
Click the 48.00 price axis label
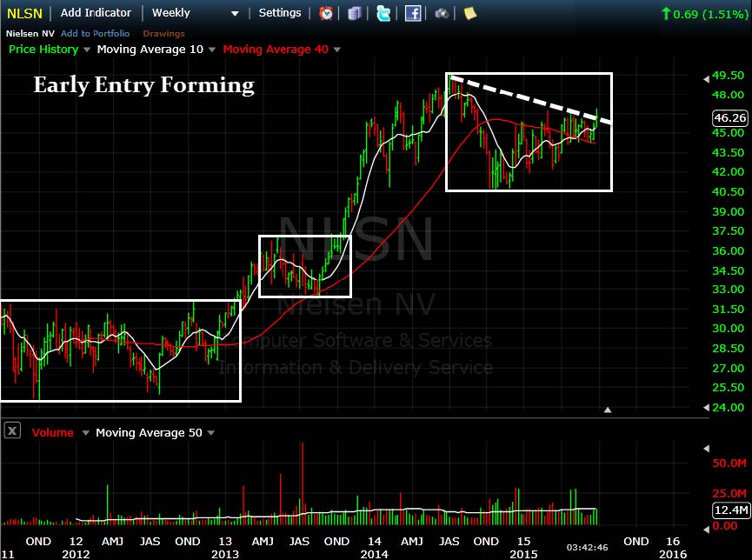tap(728, 95)
